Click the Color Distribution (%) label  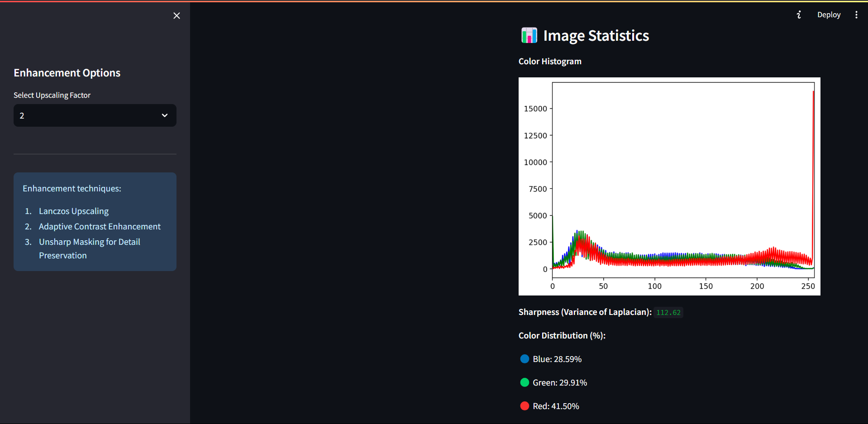point(562,336)
